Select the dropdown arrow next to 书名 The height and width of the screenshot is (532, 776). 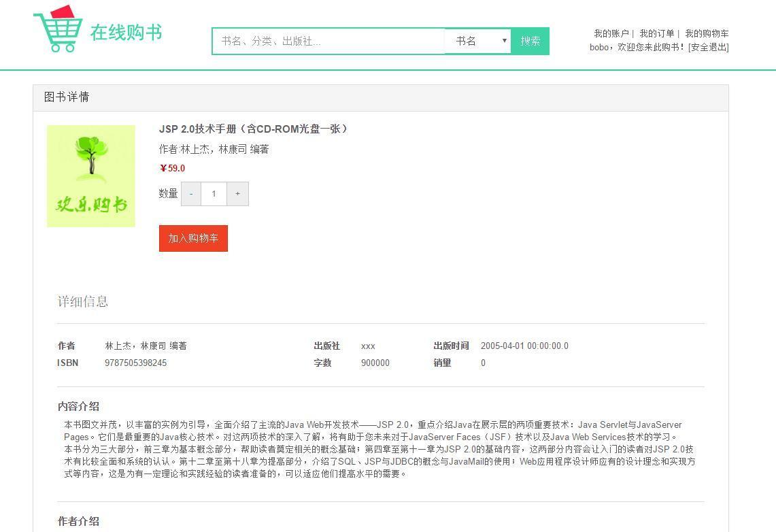(x=503, y=41)
